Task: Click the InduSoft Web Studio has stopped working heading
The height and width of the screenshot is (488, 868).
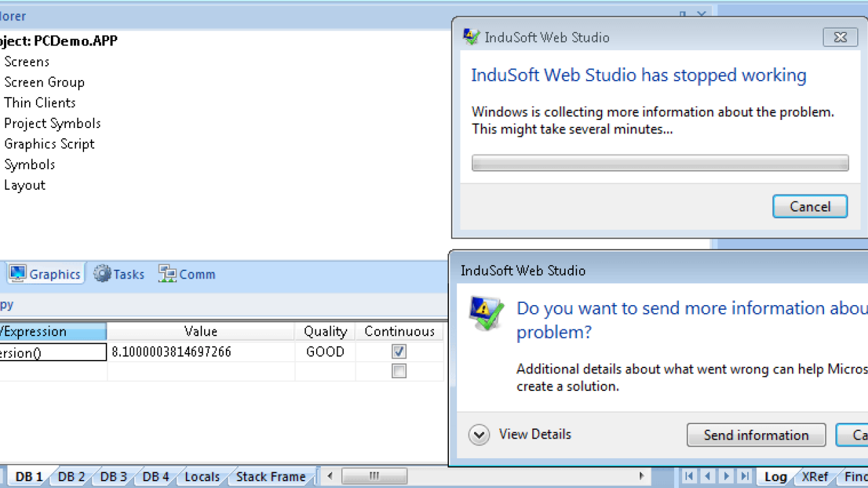Action: pyautogui.click(x=639, y=75)
